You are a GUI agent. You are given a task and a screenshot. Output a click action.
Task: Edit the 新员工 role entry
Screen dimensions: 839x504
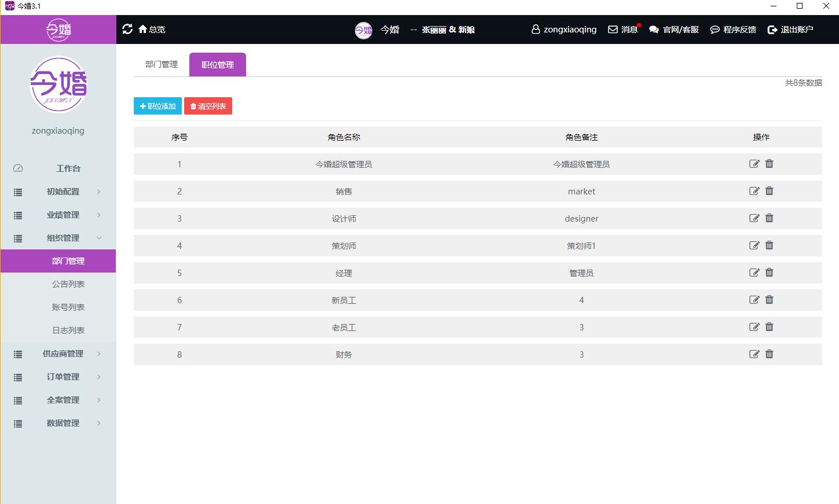coord(754,300)
